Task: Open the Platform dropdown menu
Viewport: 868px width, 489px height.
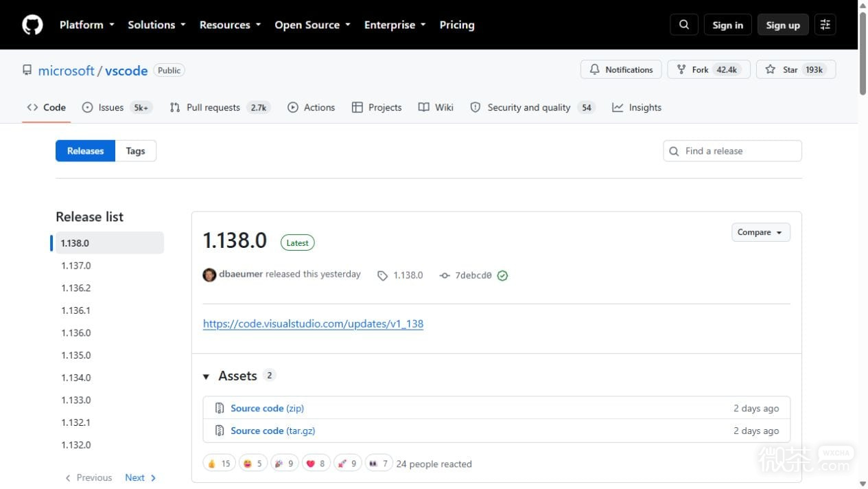Action: 86,25
